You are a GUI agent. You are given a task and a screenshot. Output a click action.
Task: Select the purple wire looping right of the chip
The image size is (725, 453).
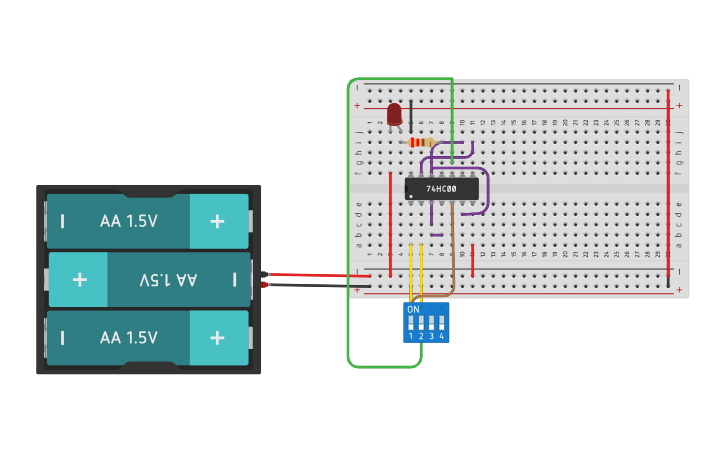[486, 190]
